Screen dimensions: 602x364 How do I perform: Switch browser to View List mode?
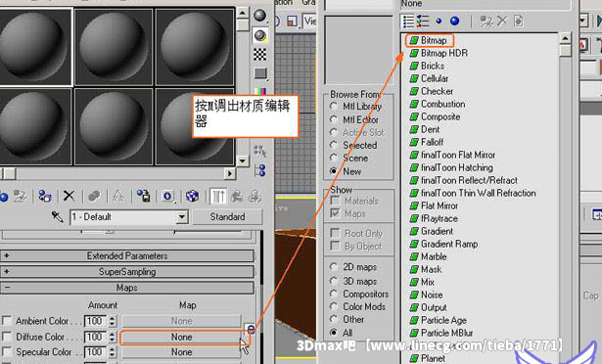pos(408,22)
